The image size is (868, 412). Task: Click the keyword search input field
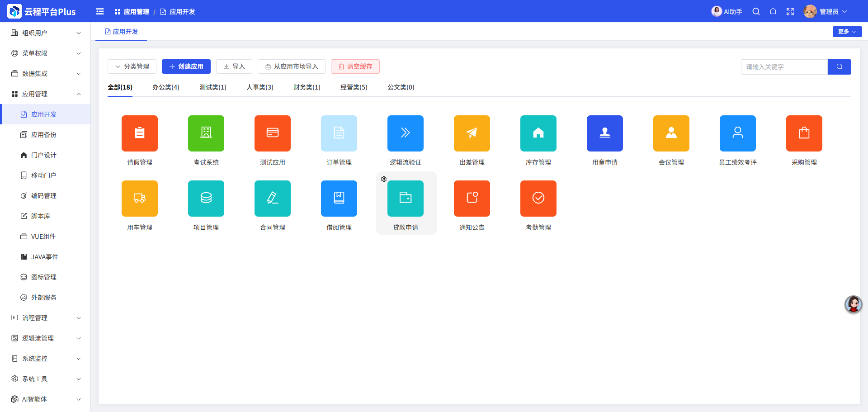coord(784,66)
